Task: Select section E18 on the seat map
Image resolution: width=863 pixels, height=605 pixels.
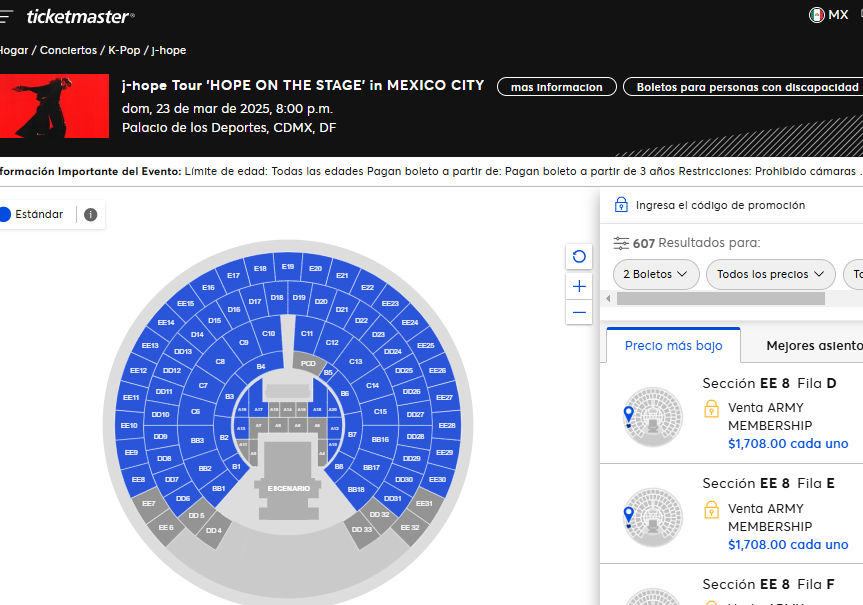Action: pos(260,269)
